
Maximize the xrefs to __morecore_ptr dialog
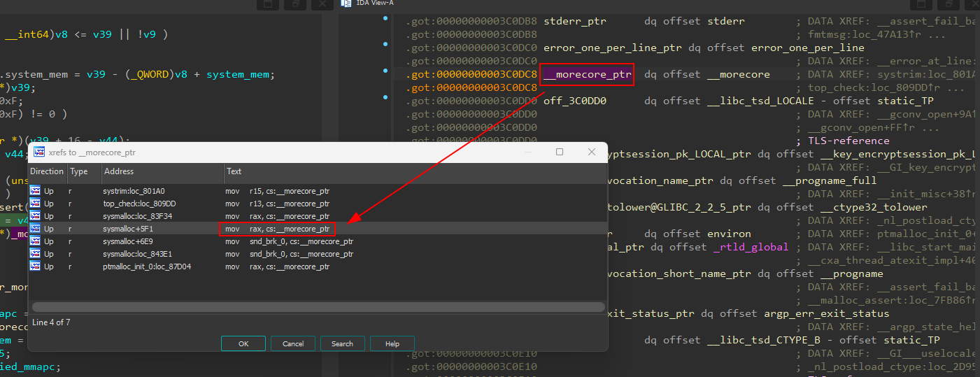[560, 152]
